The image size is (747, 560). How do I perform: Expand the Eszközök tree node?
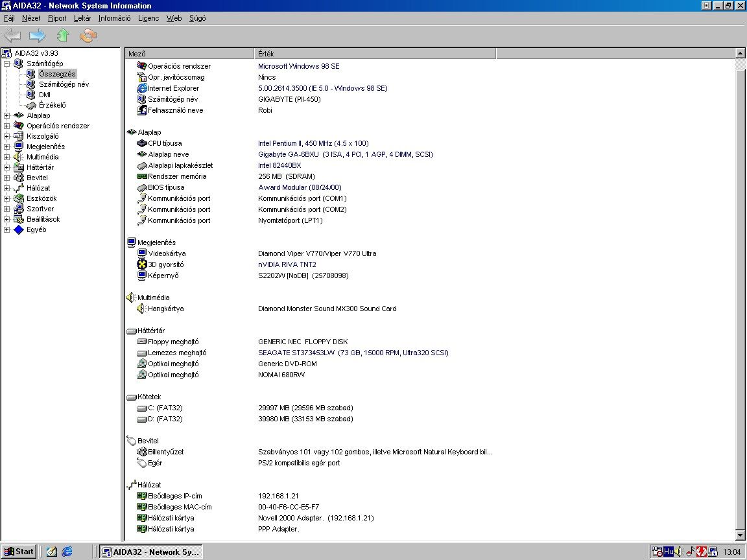[x=6, y=198]
